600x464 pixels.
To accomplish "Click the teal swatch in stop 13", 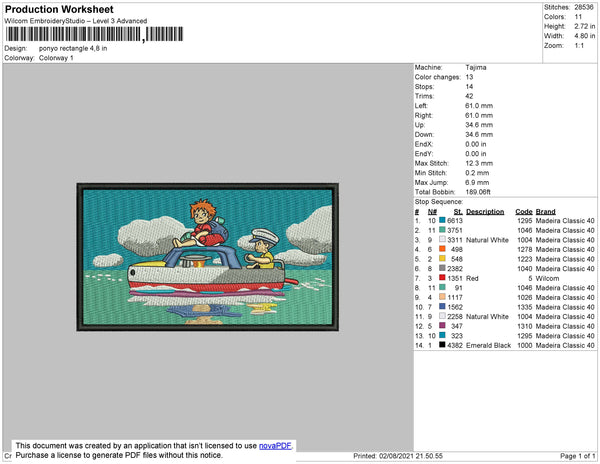I will [442, 335].
